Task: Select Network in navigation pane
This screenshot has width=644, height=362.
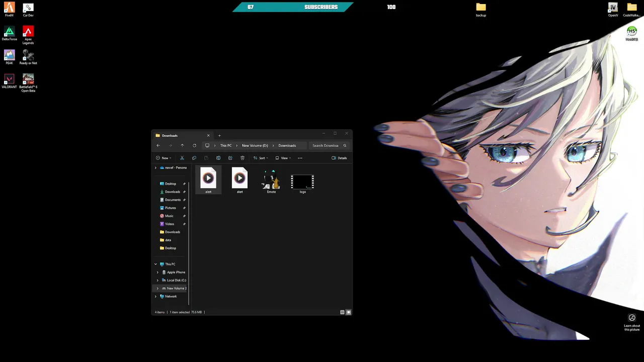Action: 171,296
